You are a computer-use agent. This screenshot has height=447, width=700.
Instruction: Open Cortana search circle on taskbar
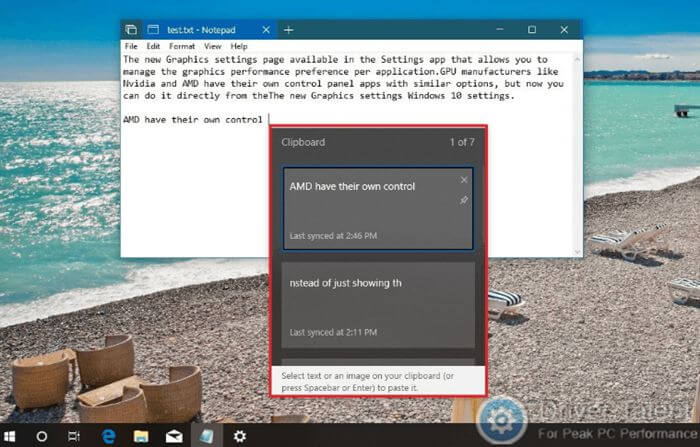pos(42,436)
